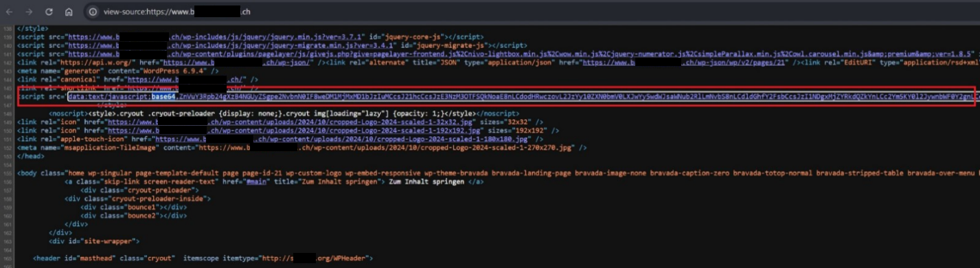Screen dimensions: 980x268
Task: Go back with the browser back arrow
Action: pos(9,12)
